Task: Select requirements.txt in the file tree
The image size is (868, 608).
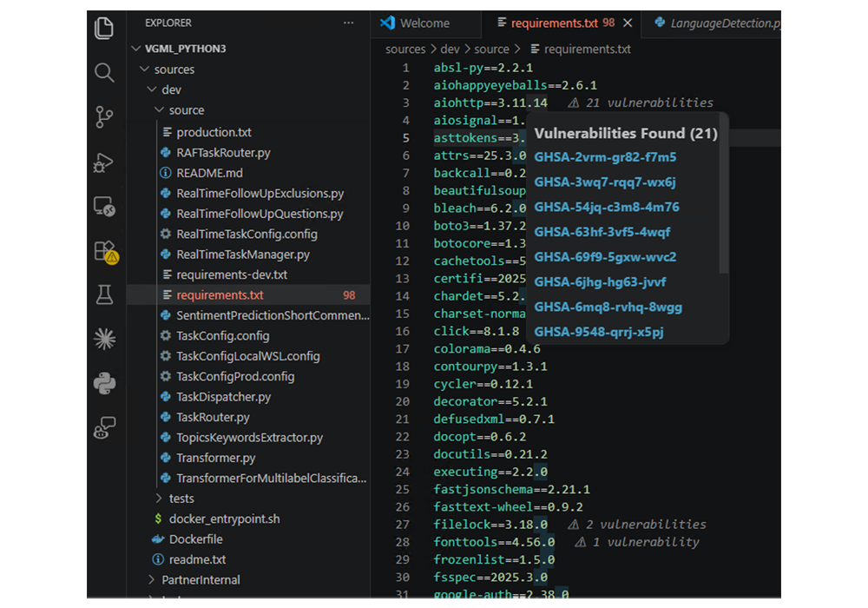Action: pos(248,295)
